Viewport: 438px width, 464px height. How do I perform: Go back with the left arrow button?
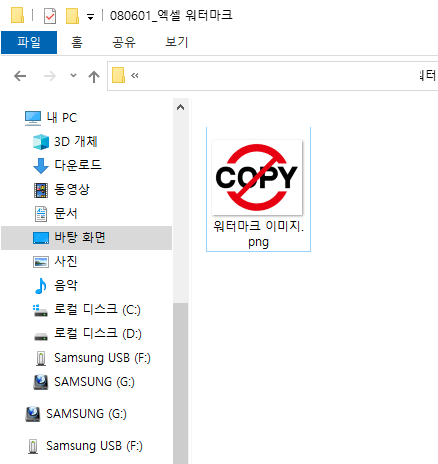[20, 76]
